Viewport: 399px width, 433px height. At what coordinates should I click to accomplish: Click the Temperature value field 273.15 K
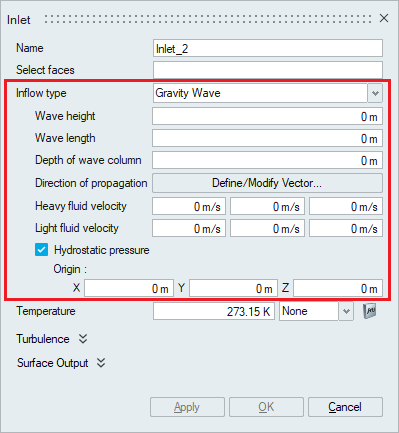point(214,311)
